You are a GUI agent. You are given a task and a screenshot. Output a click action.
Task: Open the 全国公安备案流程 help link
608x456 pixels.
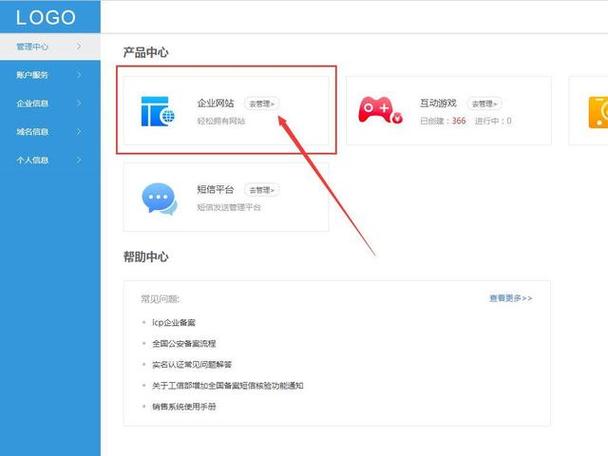click(184, 344)
